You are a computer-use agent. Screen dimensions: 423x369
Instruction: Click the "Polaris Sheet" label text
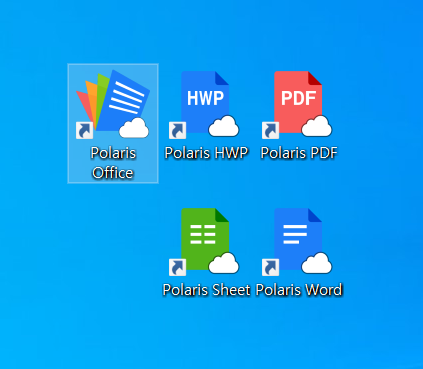coord(206,290)
